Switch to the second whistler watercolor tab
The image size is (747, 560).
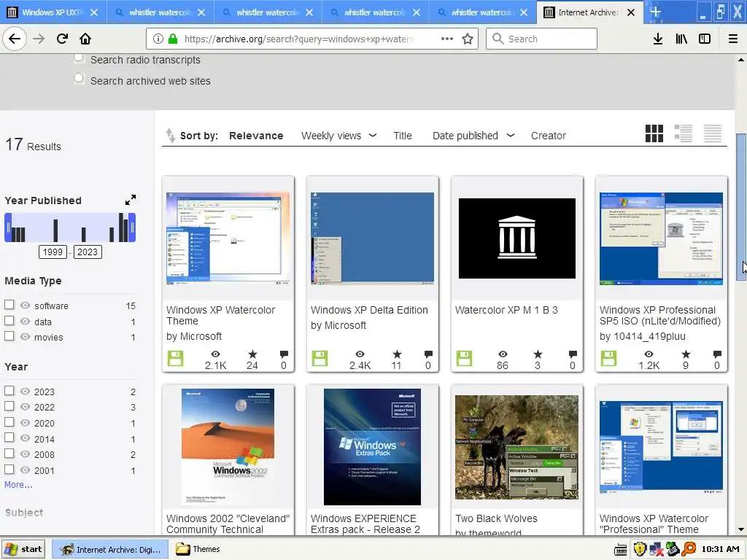267,12
